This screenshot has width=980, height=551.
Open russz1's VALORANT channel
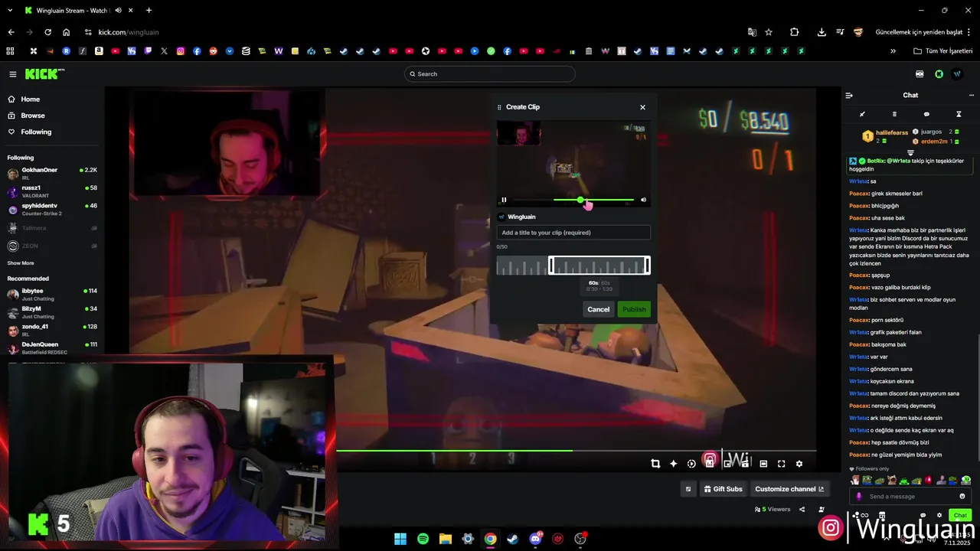point(52,191)
